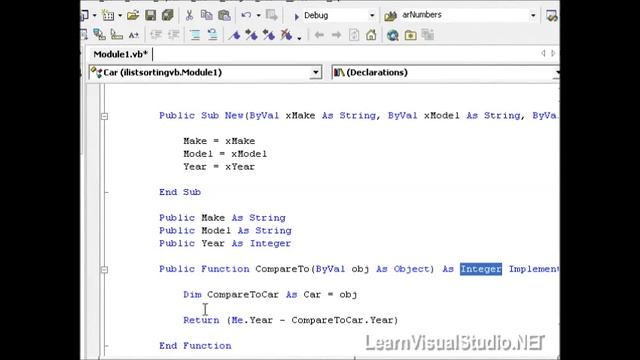
Task: Click the Find in Files binoculars icon
Action: point(391,16)
